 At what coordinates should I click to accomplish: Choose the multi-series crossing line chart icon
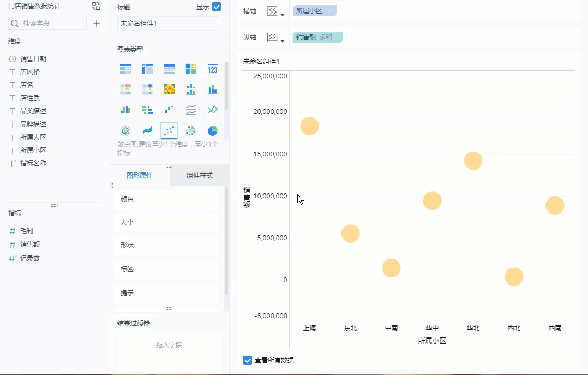(212, 110)
